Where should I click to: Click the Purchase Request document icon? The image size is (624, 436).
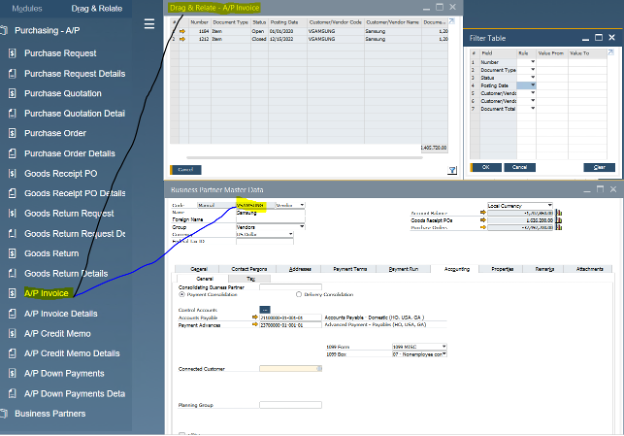pyautogui.click(x=12, y=53)
